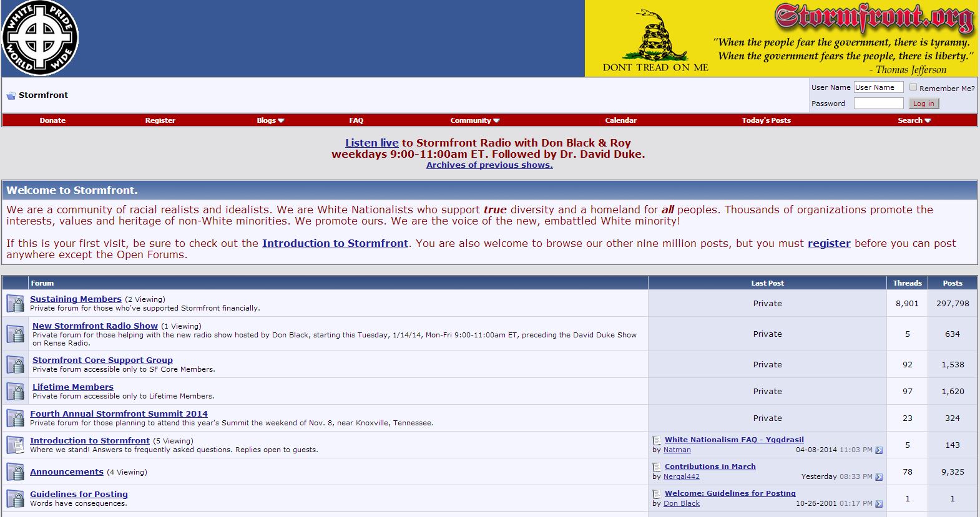Open Contributions in March thread
Screen dimensions: 980x517
710,466
